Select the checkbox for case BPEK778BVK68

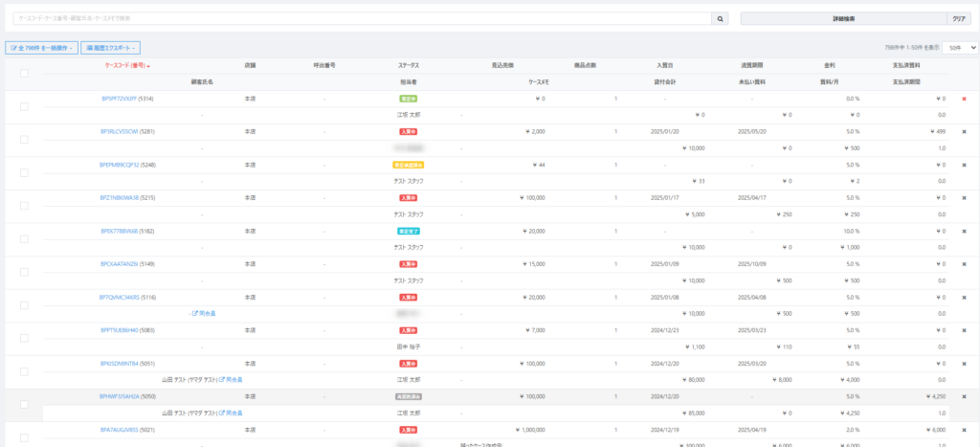24,239
